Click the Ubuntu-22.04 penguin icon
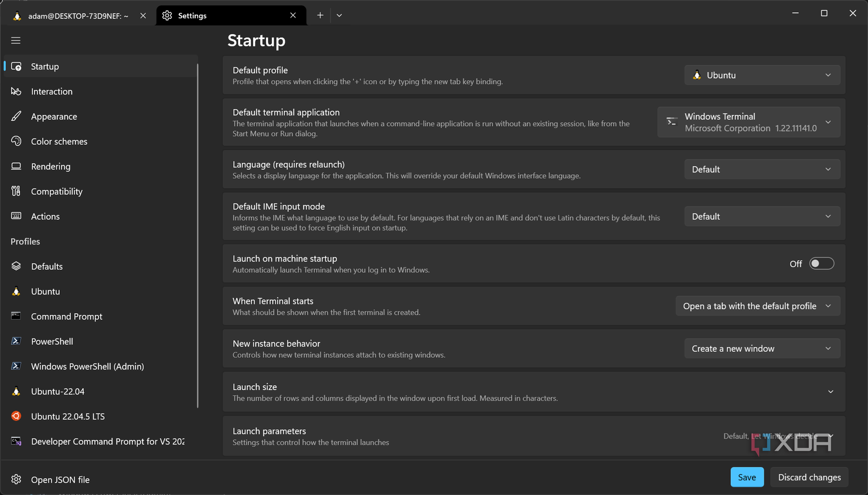868x495 pixels. [x=16, y=391]
